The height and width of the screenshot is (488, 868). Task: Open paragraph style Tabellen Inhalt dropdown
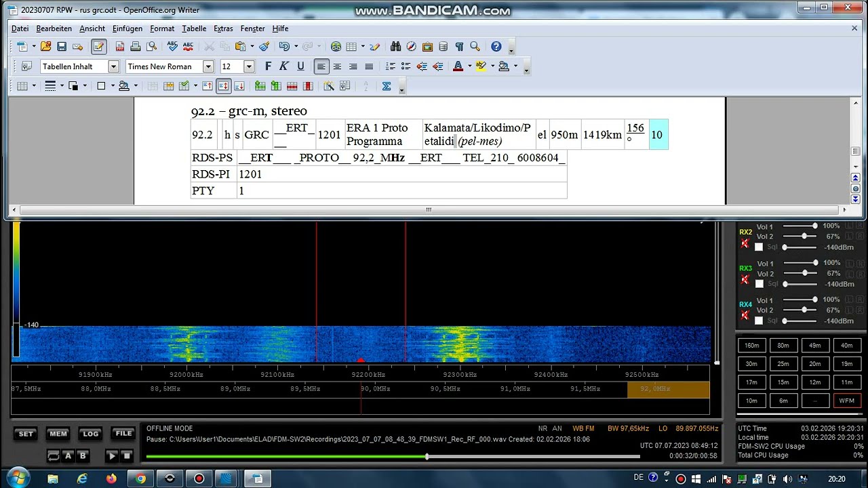click(x=113, y=66)
